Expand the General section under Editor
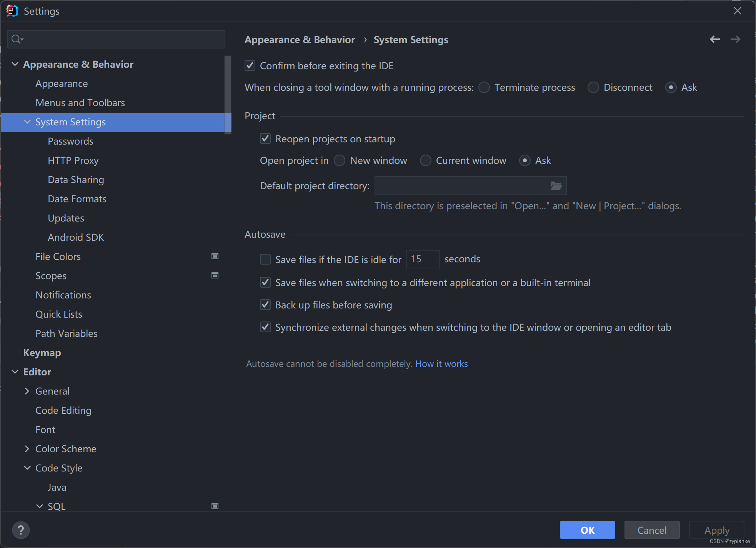The height and width of the screenshot is (548, 756). coord(27,391)
